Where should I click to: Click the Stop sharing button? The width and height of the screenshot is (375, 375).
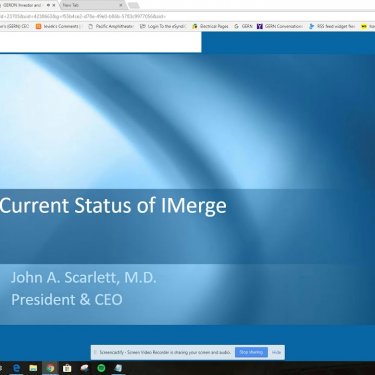click(x=251, y=352)
